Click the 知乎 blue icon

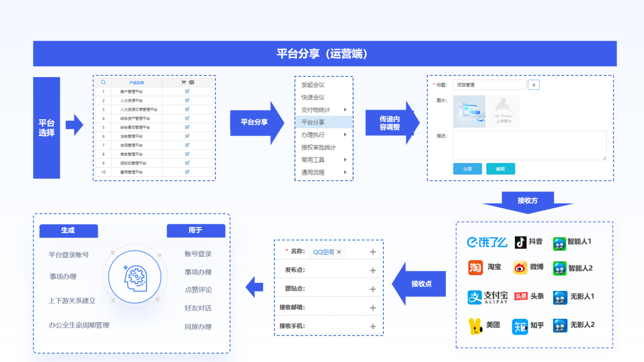click(520, 326)
